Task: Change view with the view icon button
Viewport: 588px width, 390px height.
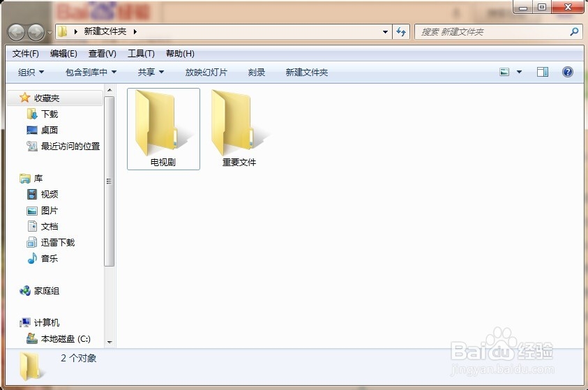Action: 504,72
